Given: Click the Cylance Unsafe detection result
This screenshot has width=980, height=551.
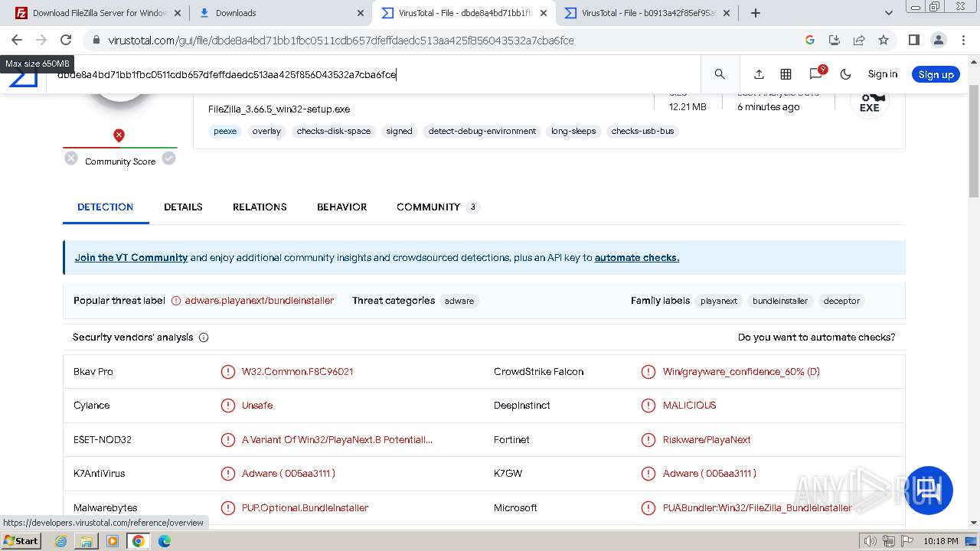Looking at the screenshot, I should click(257, 406).
